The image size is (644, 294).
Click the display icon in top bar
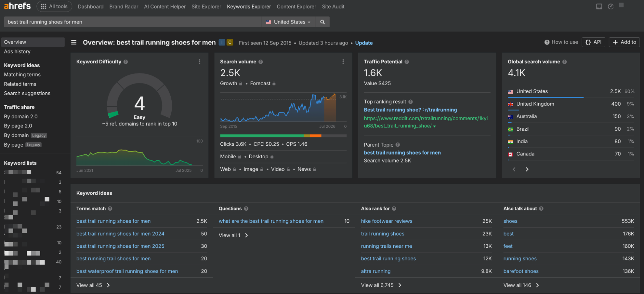click(599, 6)
